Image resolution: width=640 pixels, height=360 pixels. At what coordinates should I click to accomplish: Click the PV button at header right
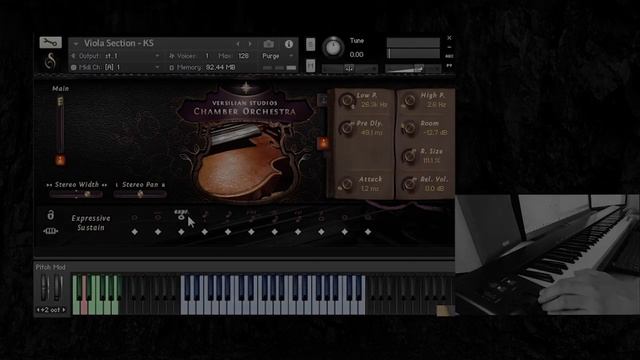coord(449,65)
